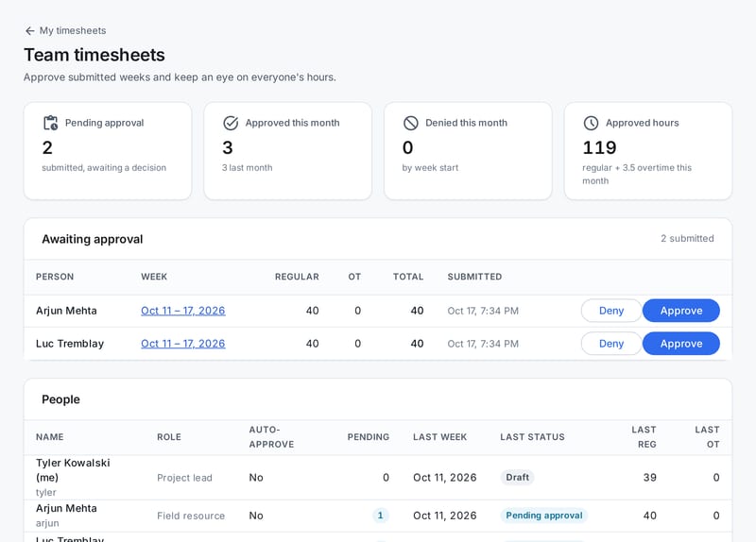This screenshot has height=542, width=756.
Task: Click the Approved hours clock icon
Action: coord(592,123)
